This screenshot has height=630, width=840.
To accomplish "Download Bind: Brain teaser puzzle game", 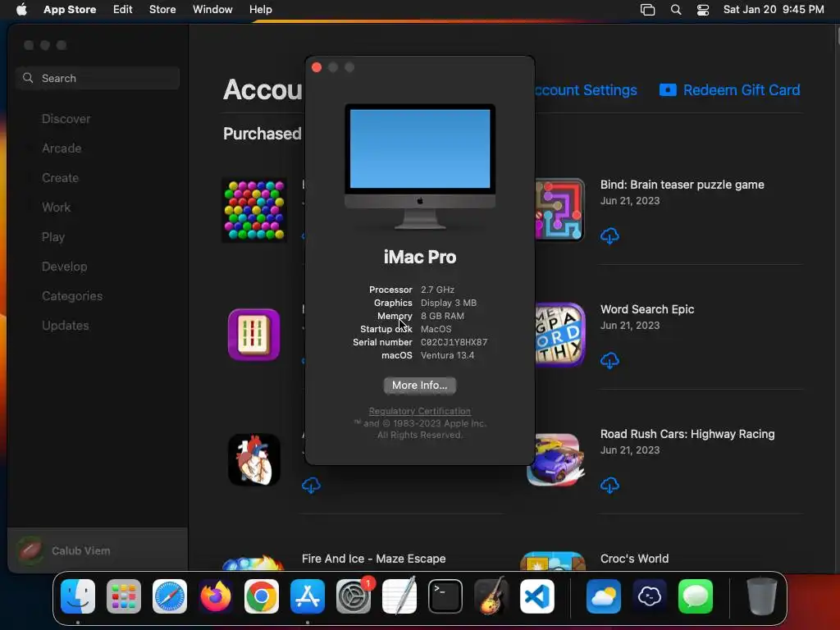I will coord(609,235).
